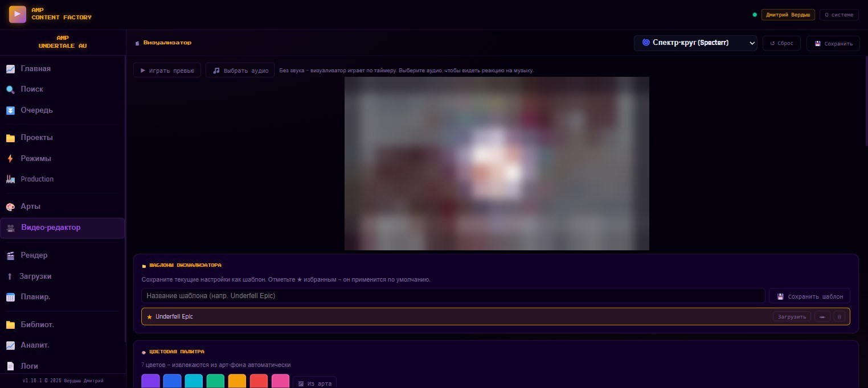Click the Библиот. folder icon

[10, 325]
